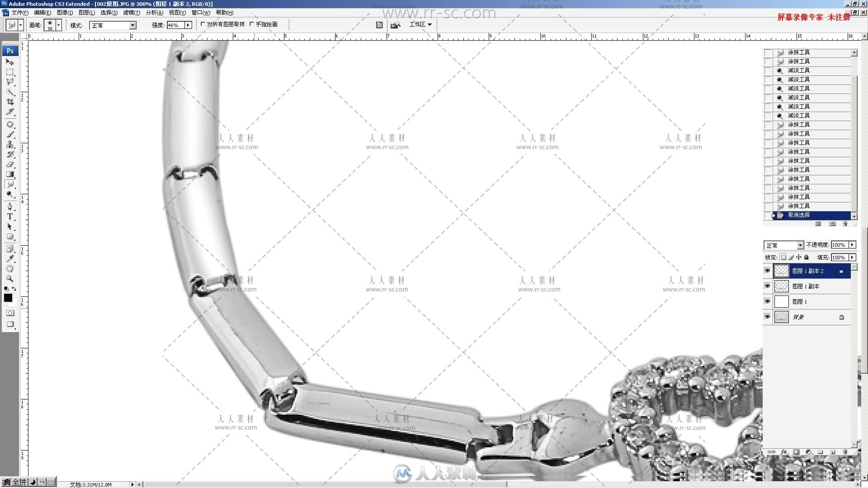The image size is (868, 488).
Task: Select the History Brush tool
Action: [9, 154]
